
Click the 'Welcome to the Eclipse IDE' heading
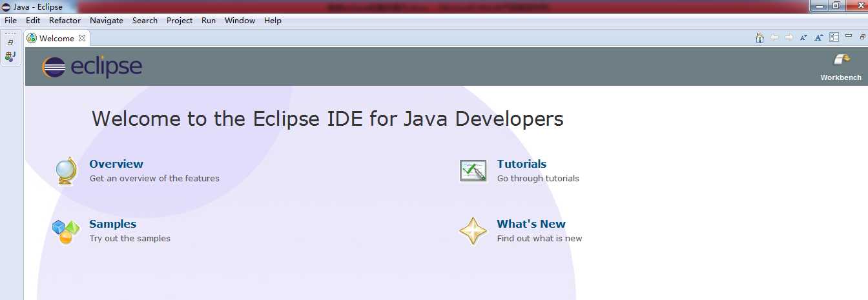327,119
